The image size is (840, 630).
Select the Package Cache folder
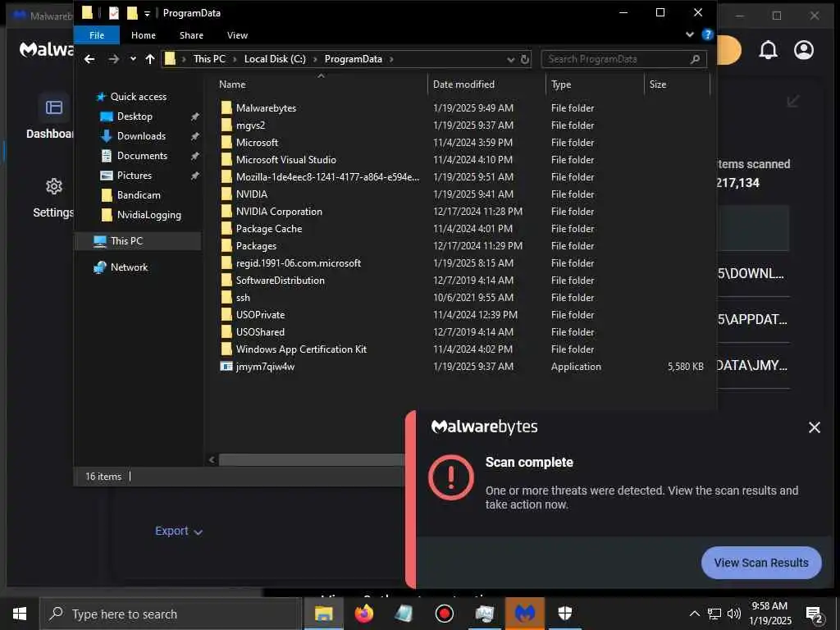click(x=268, y=229)
